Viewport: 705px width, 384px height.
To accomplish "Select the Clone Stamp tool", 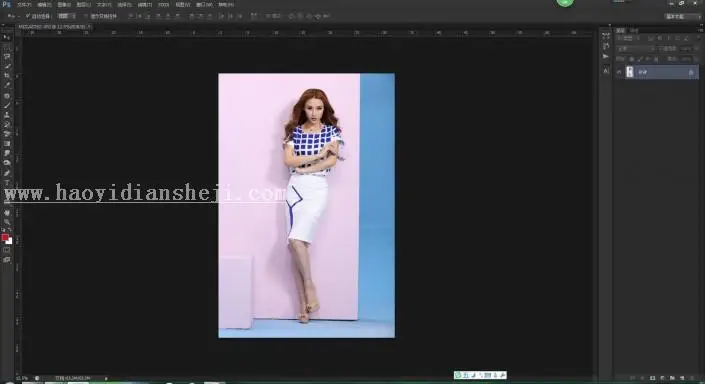I will click(7, 115).
